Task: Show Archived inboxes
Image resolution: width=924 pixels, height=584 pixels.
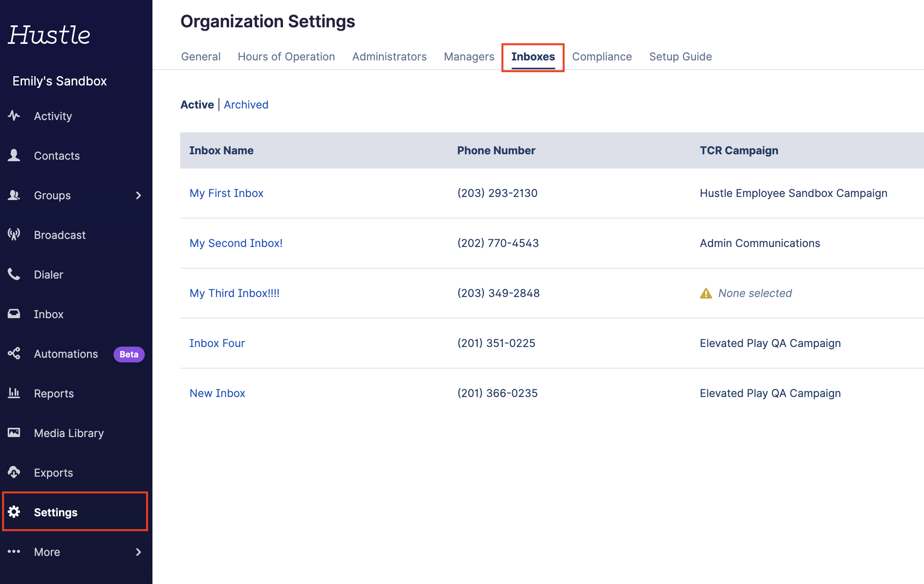Action: [246, 105]
